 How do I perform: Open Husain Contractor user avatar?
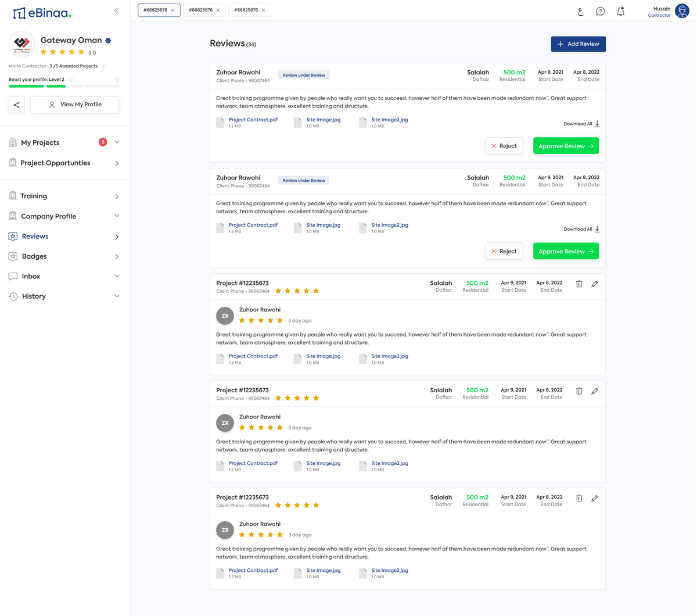pos(682,11)
